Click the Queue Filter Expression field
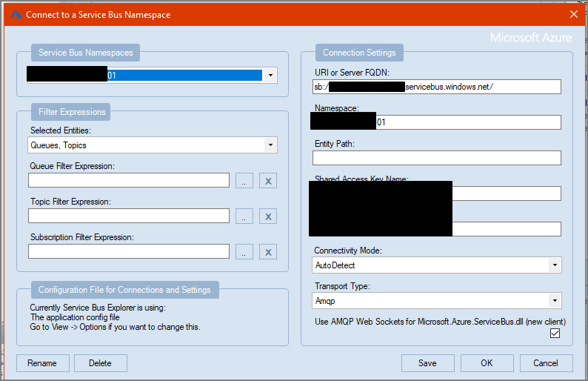The image size is (588, 381). (x=129, y=180)
